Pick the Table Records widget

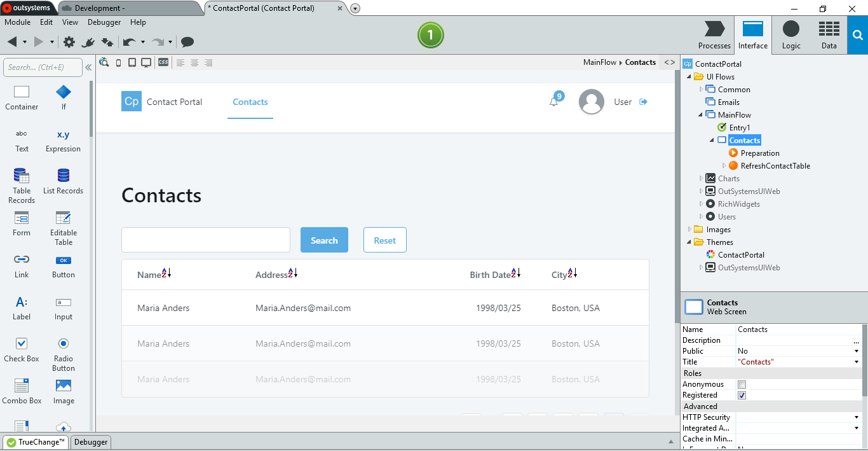[x=22, y=186]
